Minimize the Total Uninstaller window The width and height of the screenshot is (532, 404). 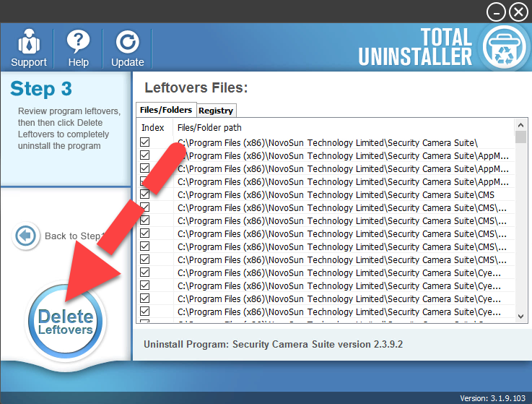point(496,12)
